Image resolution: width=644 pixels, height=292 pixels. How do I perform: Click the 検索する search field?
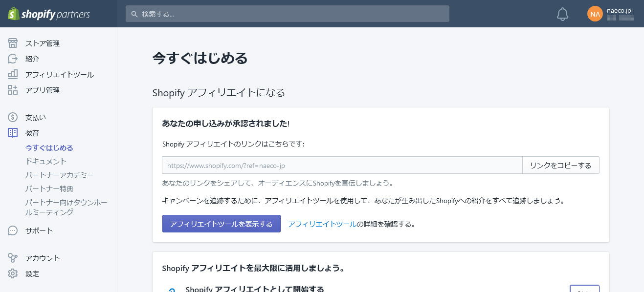coord(288,14)
